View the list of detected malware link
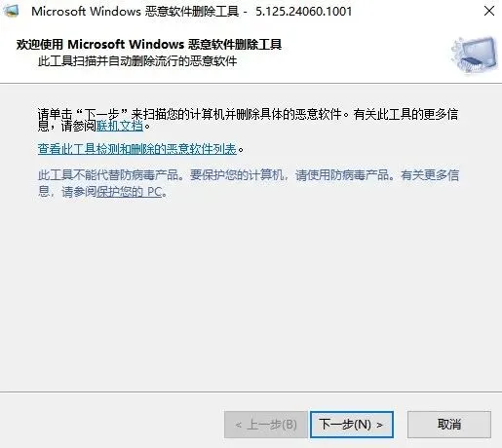Screen dimensions: 502x448 point(137,149)
